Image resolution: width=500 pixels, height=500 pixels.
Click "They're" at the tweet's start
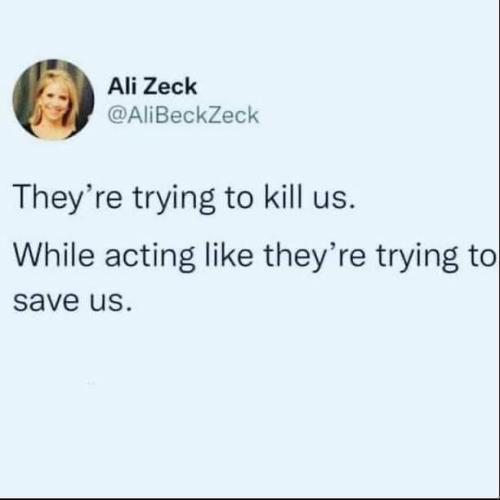68,199
